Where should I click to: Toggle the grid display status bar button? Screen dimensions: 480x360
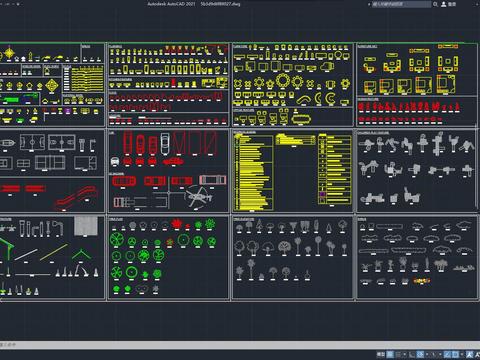tap(390, 354)
